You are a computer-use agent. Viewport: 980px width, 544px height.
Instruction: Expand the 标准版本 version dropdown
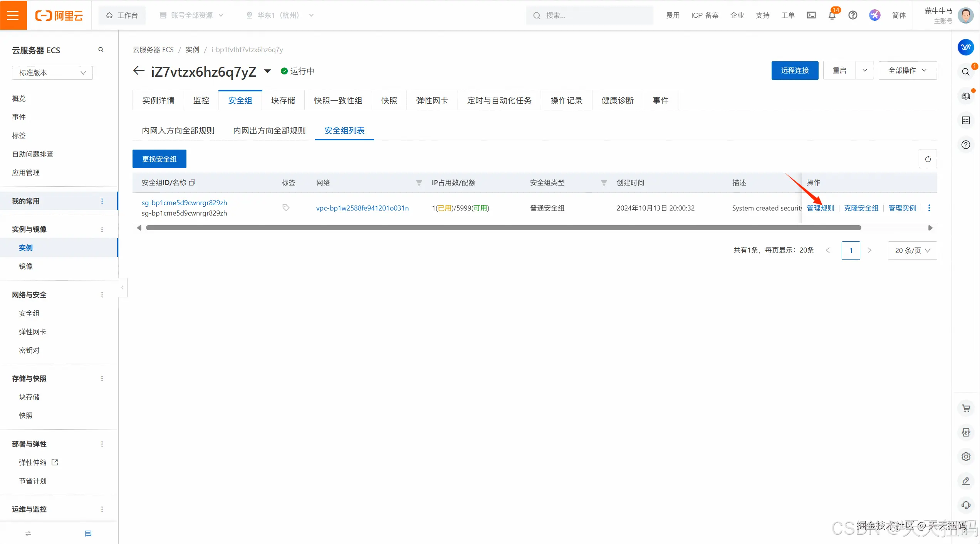point(52,73)
